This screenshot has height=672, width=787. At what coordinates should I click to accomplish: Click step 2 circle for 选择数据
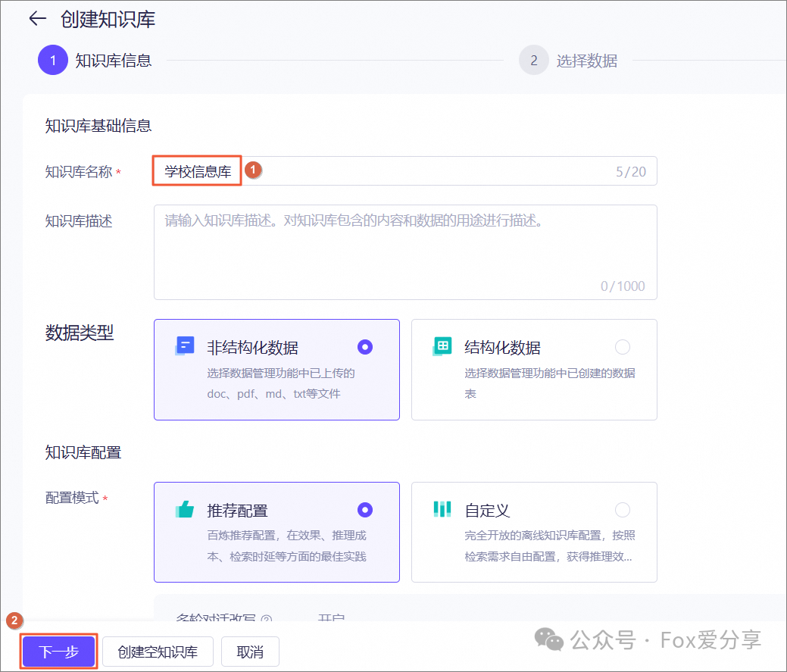point(533,60)
